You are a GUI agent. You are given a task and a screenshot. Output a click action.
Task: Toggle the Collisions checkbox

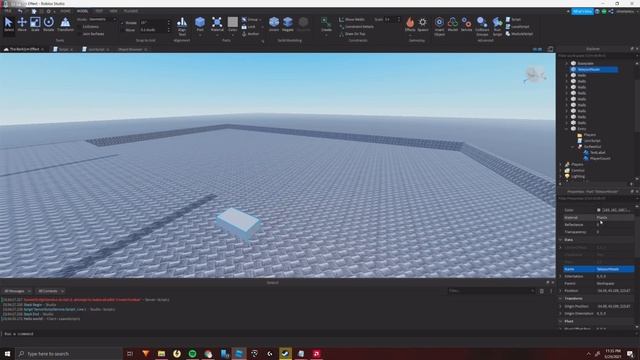point(79,27)
